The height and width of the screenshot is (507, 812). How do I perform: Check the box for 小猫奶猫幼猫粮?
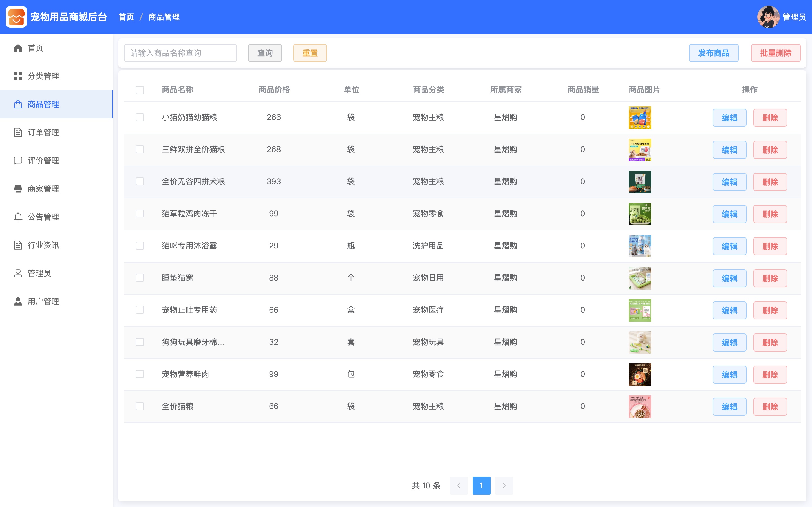tap(140, 117)
